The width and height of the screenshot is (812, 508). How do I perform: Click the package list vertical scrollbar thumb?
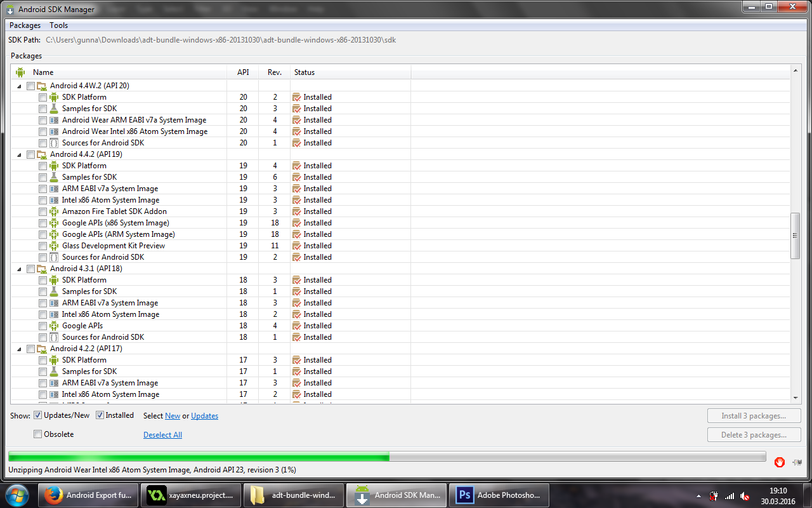(x=796, y=236)
